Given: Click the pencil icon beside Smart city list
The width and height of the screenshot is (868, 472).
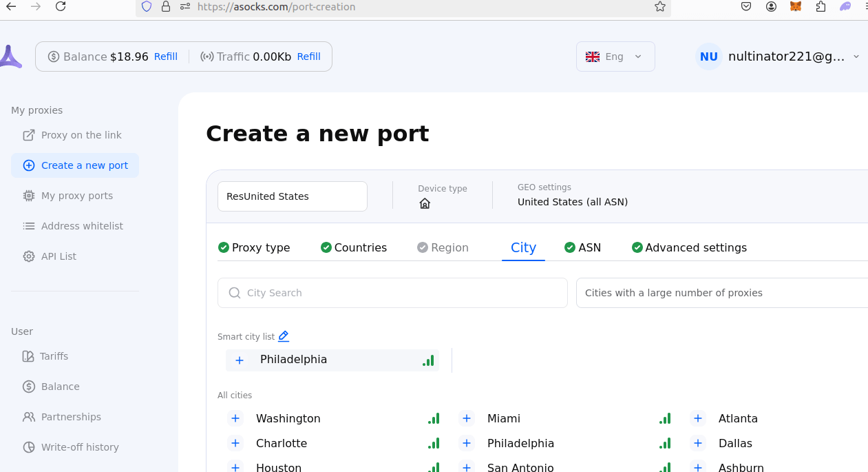Looking at the screenshot, I should 284,336.
